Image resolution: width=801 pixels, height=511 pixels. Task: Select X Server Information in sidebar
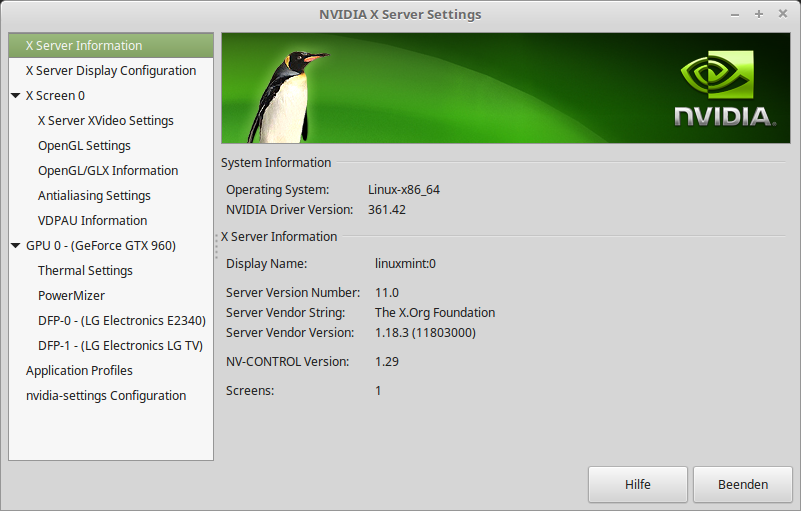pyautogui.click(x=111, y=45)
